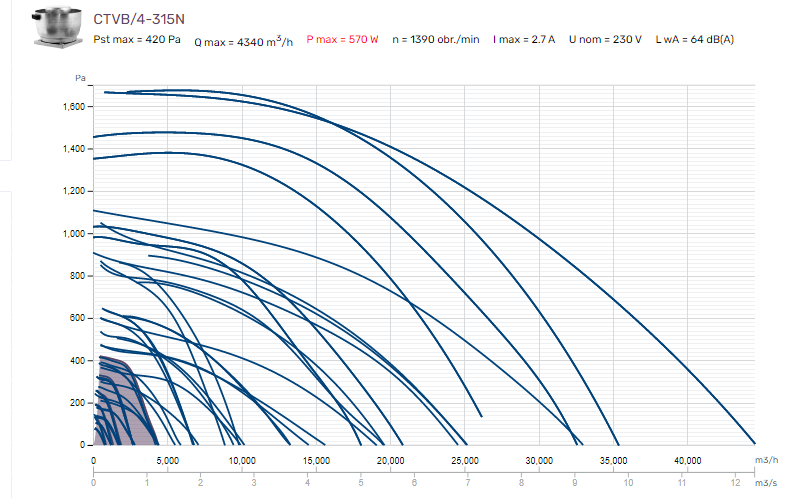Screen dimensions: 792x498
Task: Click the 5,000 tick on the m3/h axis
Action: click(167, 460)
